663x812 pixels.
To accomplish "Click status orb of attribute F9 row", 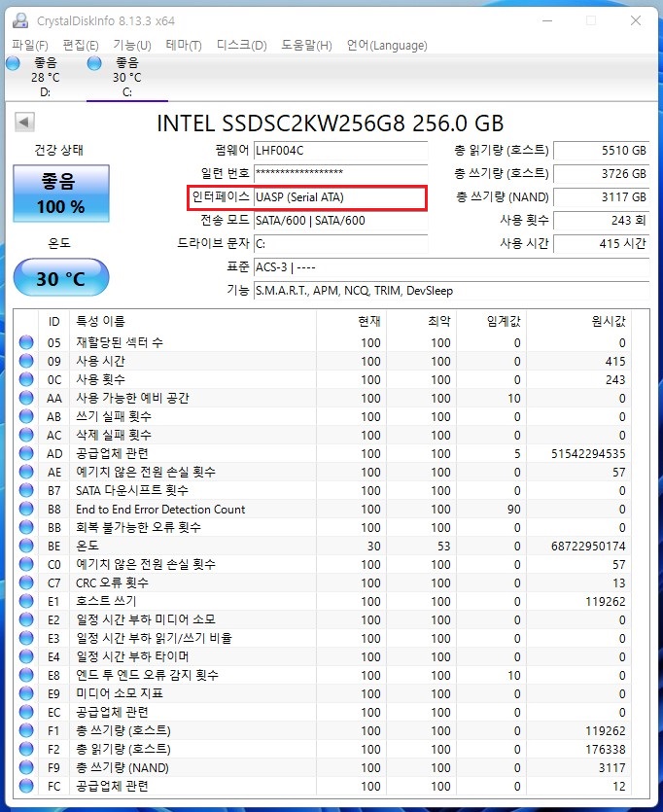I will pyautogui.click(x=26, y=767).
